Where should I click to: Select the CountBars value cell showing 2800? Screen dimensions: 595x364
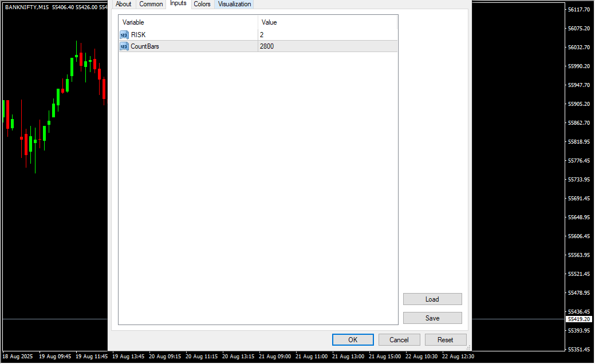pos(327,46)
